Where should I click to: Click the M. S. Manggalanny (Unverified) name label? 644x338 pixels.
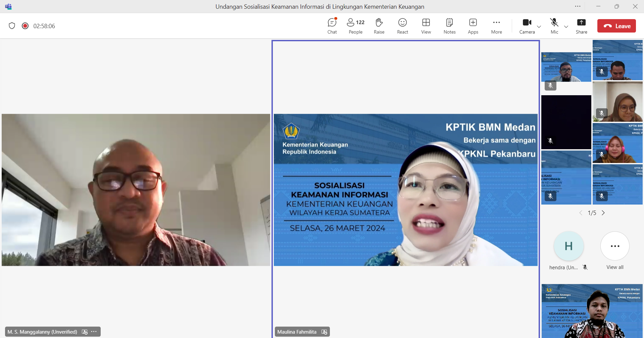[42, 332]
